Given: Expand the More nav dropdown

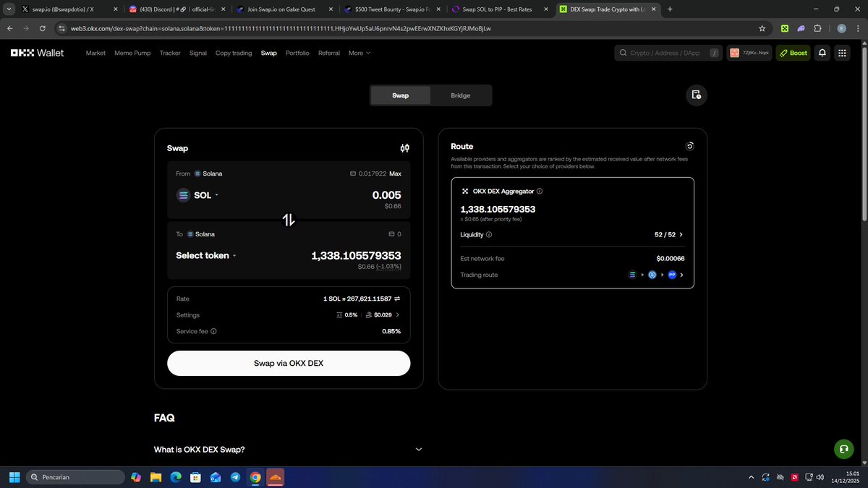Looking at the screenshot, I should tap(359, 53).
